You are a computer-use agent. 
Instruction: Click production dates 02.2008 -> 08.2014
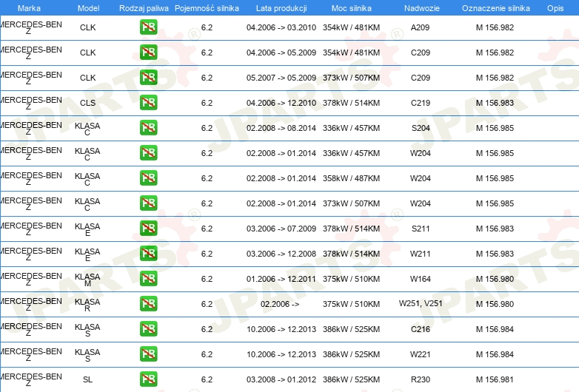[281, 128]
